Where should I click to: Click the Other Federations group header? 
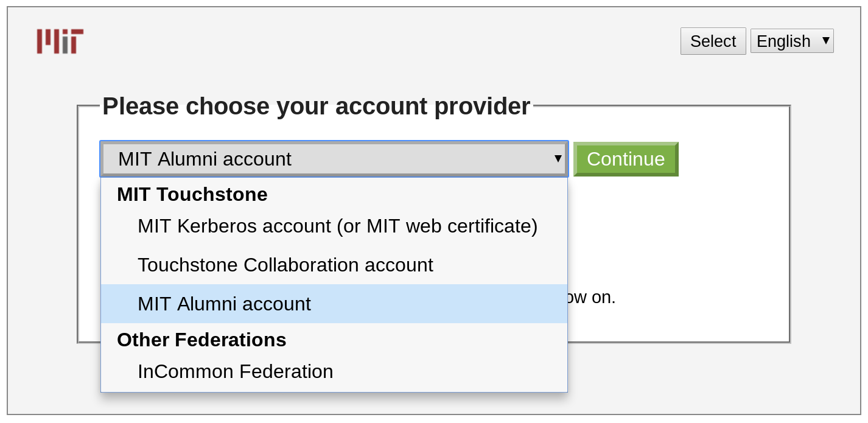coord(201,340)
